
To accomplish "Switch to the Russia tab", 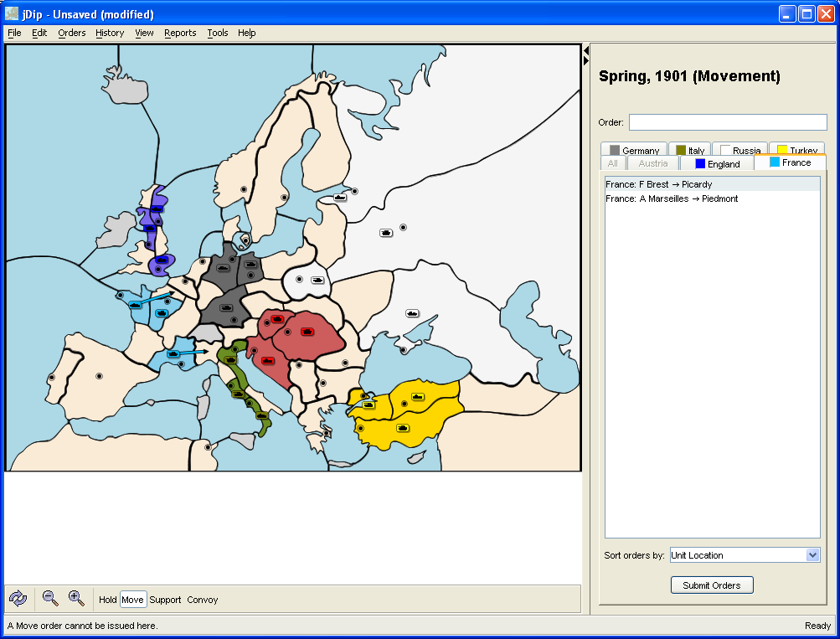I will [x=740, y=149].
